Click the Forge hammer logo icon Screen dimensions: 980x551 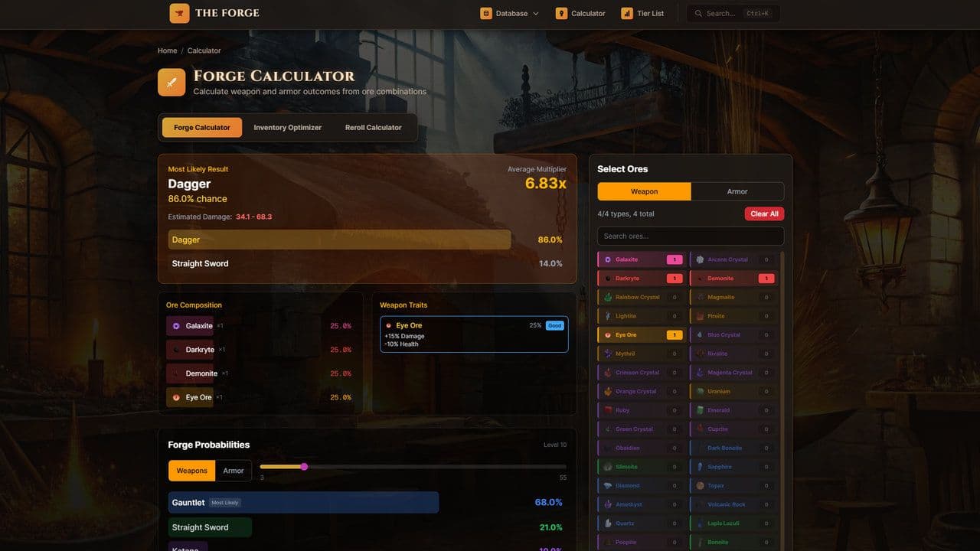[179, 13]
